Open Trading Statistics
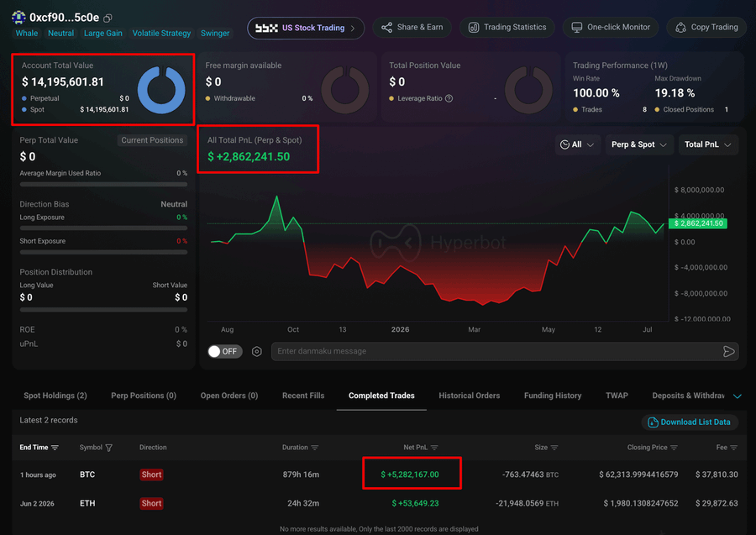 [x=507, y=28]
